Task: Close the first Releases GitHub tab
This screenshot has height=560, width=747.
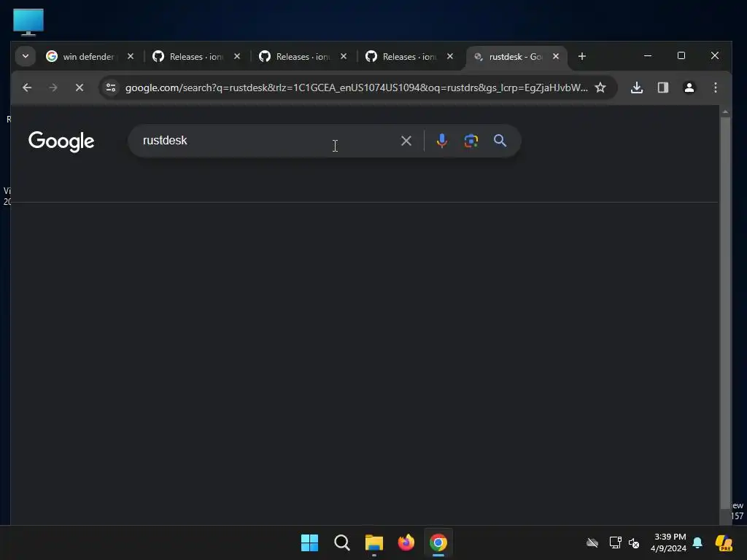Action: [237, 56]
